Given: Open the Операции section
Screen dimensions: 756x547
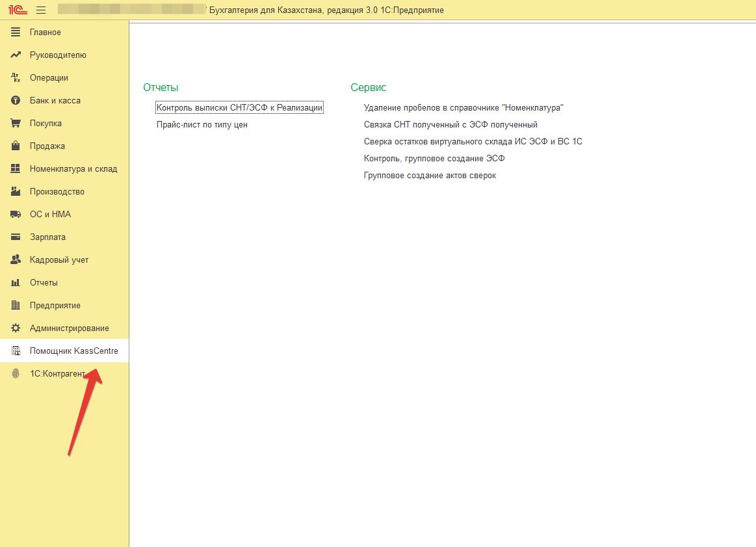Looking at the screenshot, I should (49, 78).
